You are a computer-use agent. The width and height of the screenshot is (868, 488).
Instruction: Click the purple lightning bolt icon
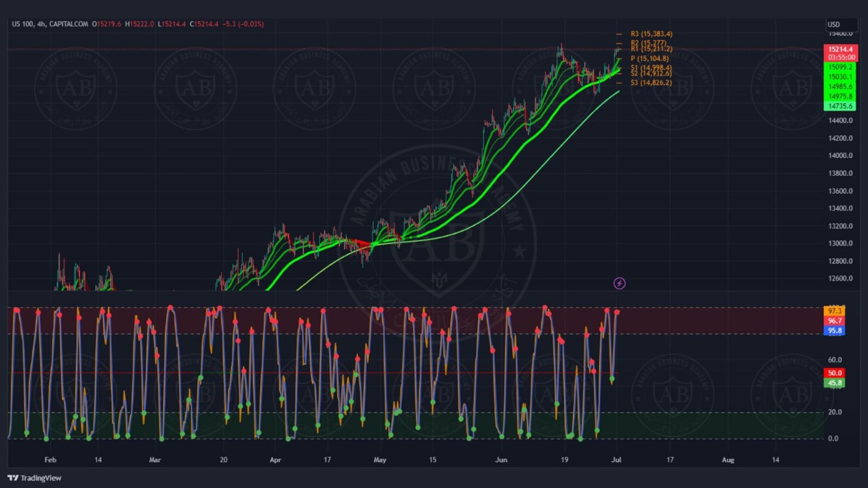[619, 283]
